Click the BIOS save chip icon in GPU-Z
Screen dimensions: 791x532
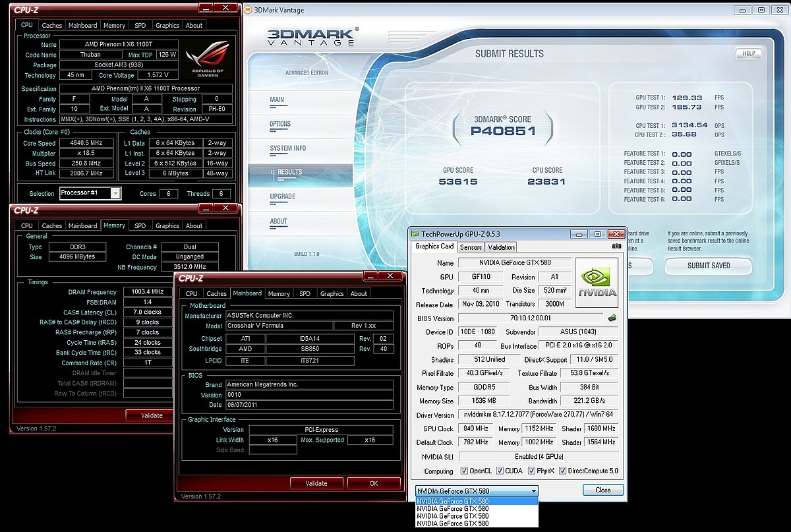[612, 318]
